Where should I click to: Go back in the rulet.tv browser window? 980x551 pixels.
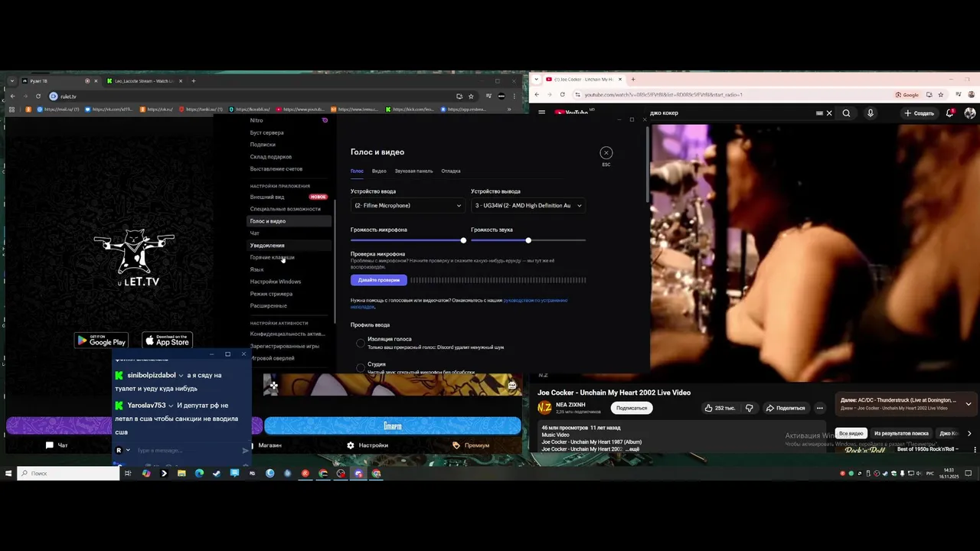[12, 96]
